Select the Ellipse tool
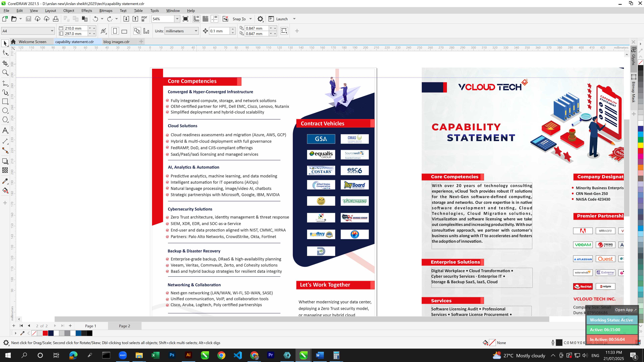The width and height of the screenshot is (644, 362). [5, 110]
